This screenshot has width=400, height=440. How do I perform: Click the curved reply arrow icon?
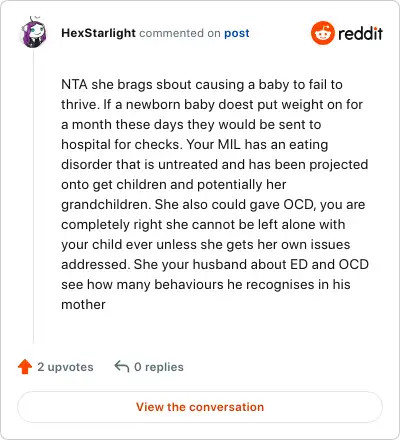point(122,367)
